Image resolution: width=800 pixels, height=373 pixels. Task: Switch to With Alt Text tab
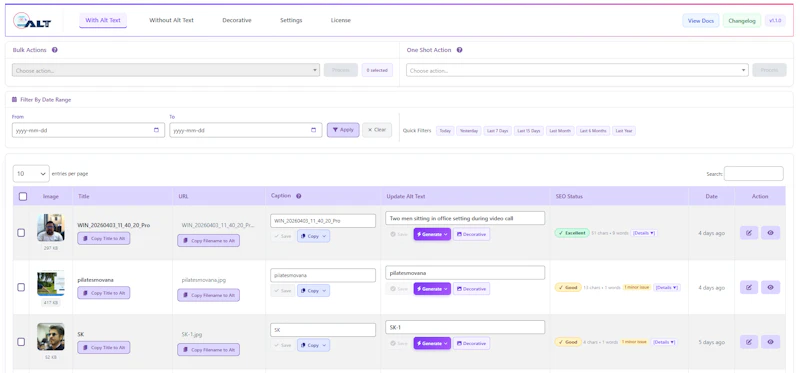tap(103, 20)
